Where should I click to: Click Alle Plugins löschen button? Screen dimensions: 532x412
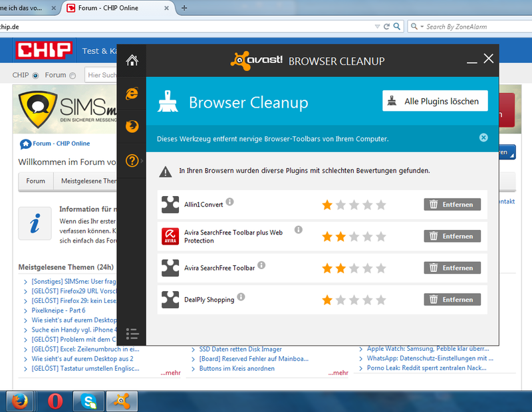pos(435,101)
